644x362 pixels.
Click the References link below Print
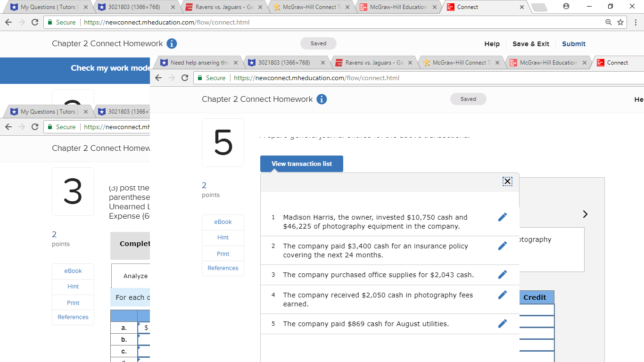click(223, 268)
